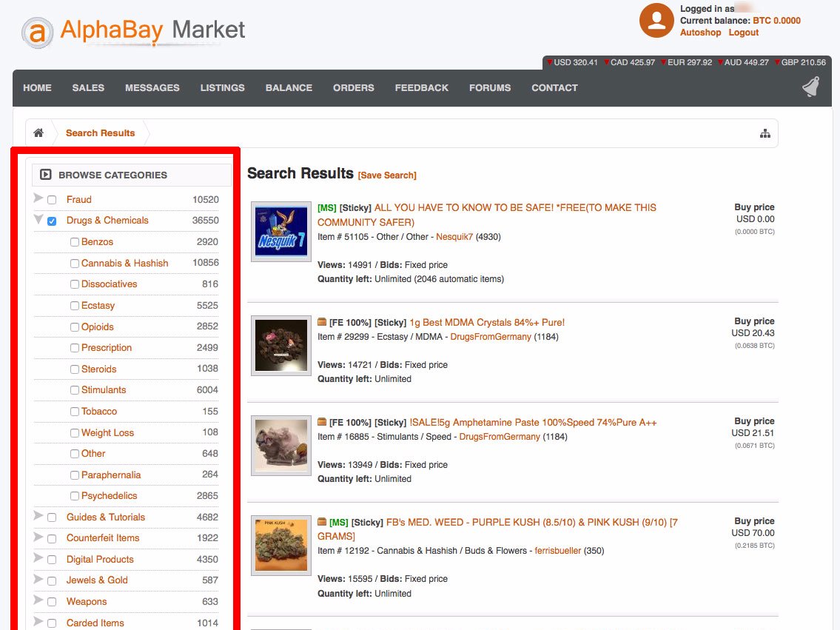The height and width of the screenshot is (630, 840).
Task: Open the ALL YOU HAVE TO KNOW listing title
Action: pos(487,215)
